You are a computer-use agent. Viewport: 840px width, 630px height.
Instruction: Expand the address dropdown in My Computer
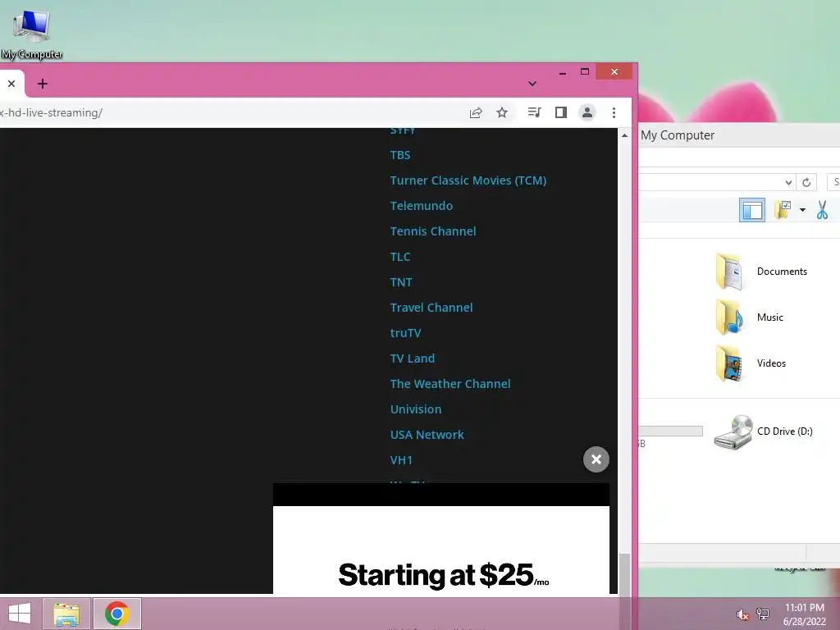(788, 182)
